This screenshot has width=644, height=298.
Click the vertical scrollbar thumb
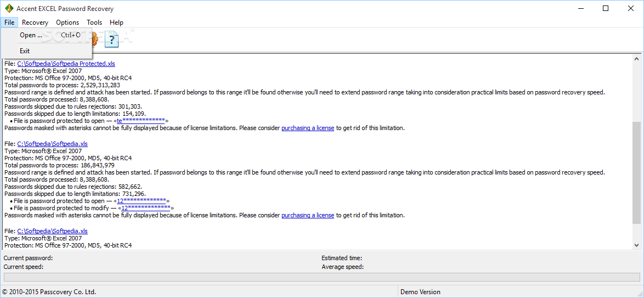[x=637, y=173]
